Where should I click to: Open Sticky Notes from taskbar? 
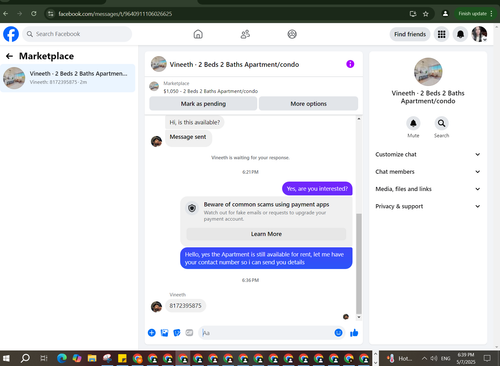(x=122, y=358)
